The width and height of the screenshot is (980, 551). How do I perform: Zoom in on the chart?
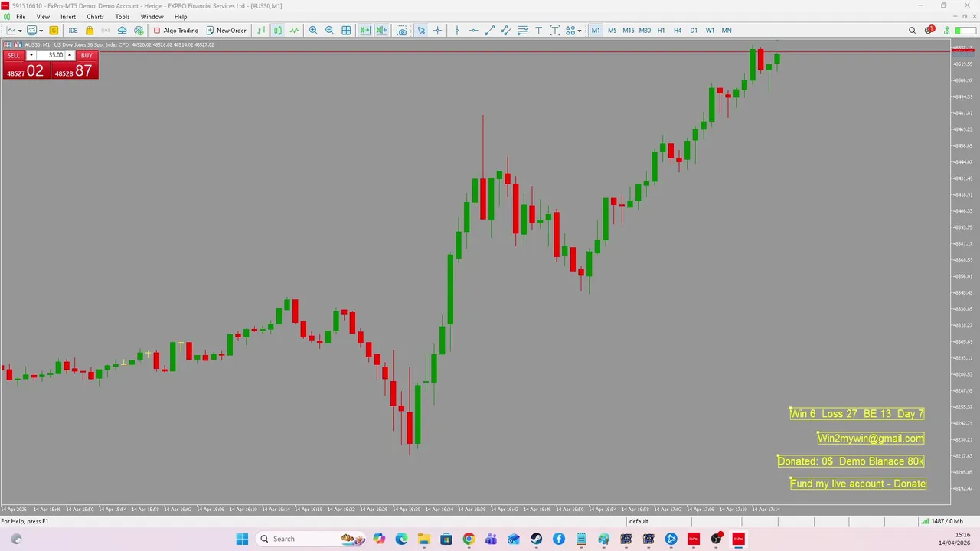[313, 31]
